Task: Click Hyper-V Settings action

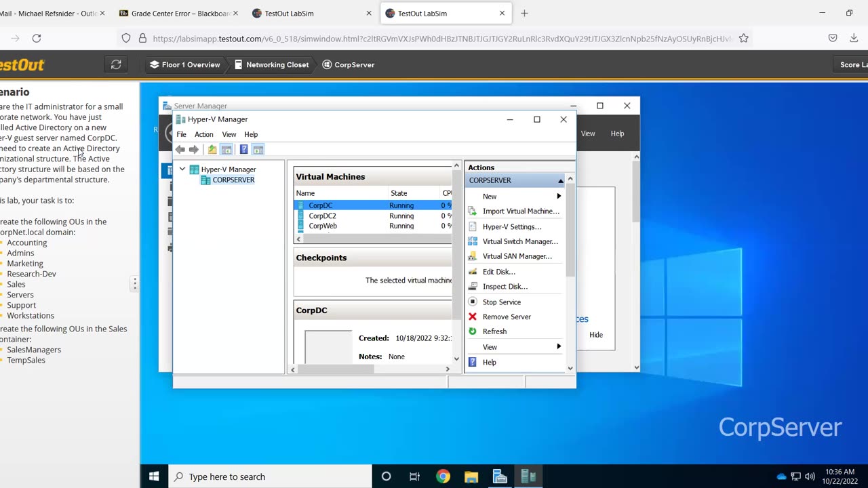Action: pyautogui.click(x=512, y=226)
